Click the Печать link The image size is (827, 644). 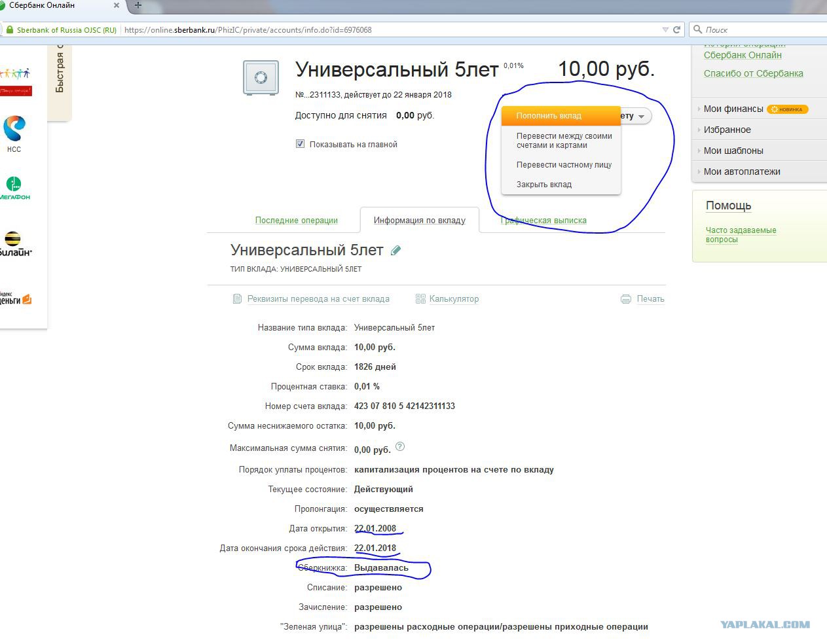pos(651,299)
